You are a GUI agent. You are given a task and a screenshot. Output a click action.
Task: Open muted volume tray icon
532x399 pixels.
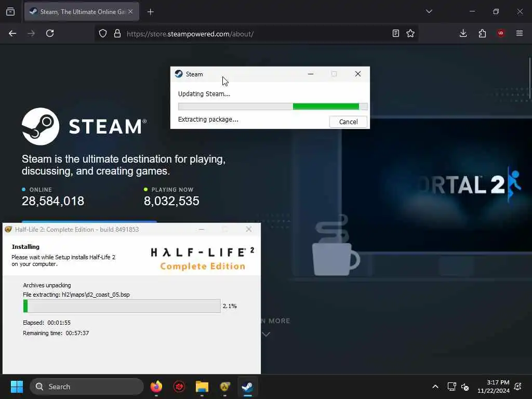(465, 387)
